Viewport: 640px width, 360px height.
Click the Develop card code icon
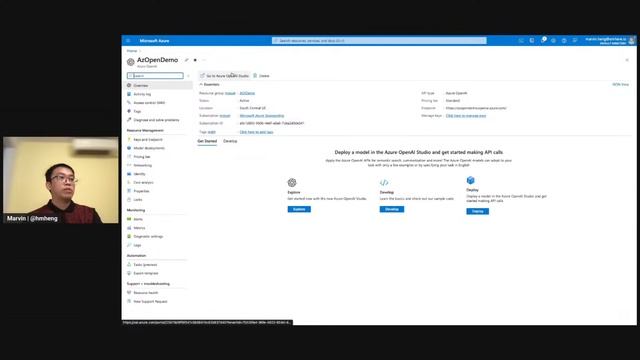(384, 182)
